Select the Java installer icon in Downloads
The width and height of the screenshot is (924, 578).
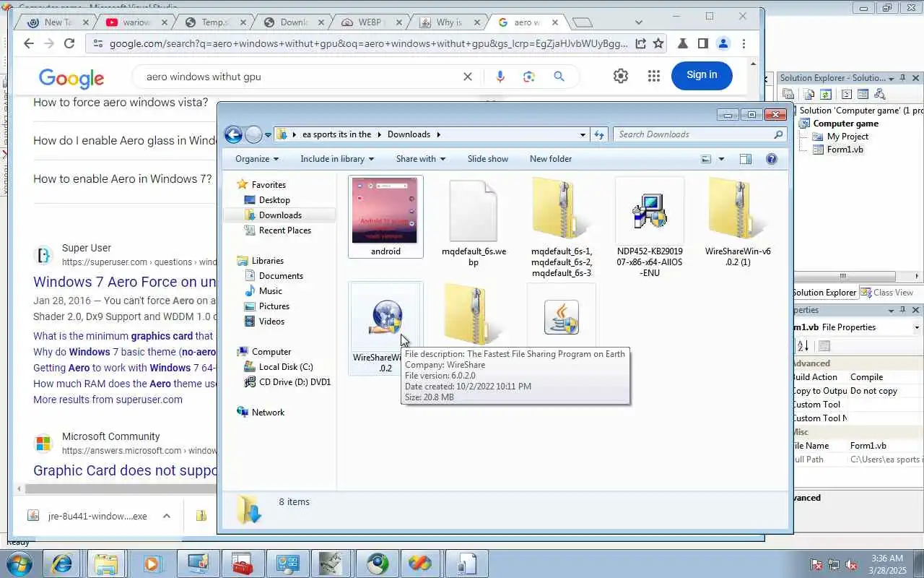[x=562, y=317]
